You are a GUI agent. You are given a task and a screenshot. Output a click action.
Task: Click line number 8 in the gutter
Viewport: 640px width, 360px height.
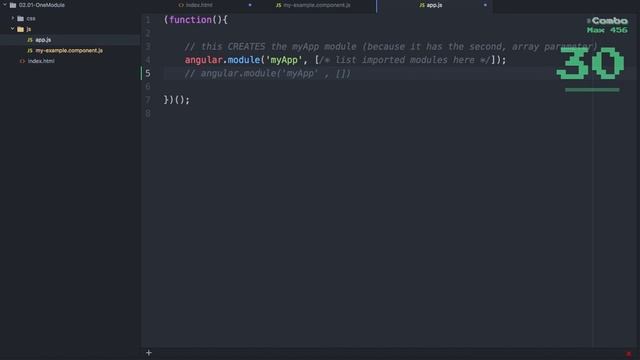coord(148,113)
